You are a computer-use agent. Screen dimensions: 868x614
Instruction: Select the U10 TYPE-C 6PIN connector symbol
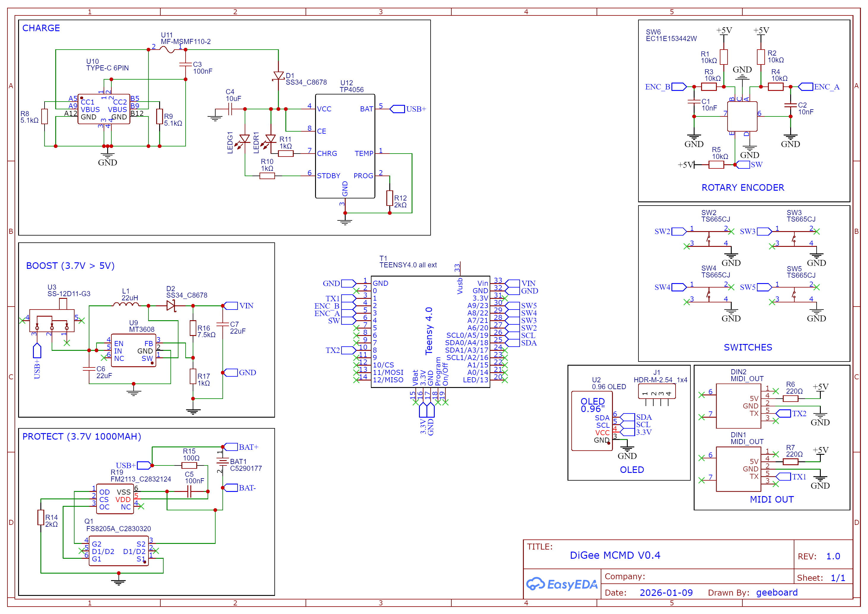coord(104,109)
